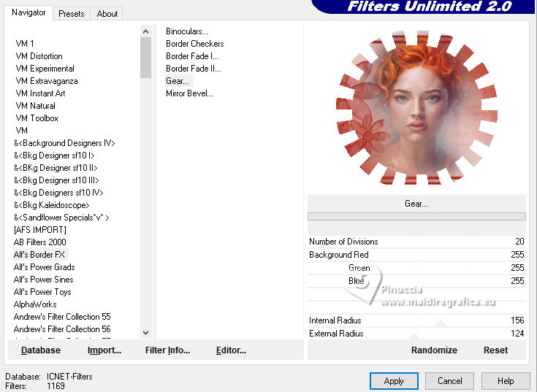Image resolution: width=537 pixels, height=392 pixels.
Task: Choose &<Bkg Designer sf10 I> category
Action: pos(54,155)
